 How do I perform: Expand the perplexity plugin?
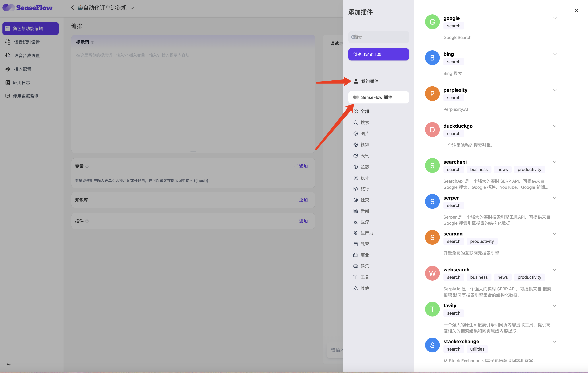pos(555,90)
